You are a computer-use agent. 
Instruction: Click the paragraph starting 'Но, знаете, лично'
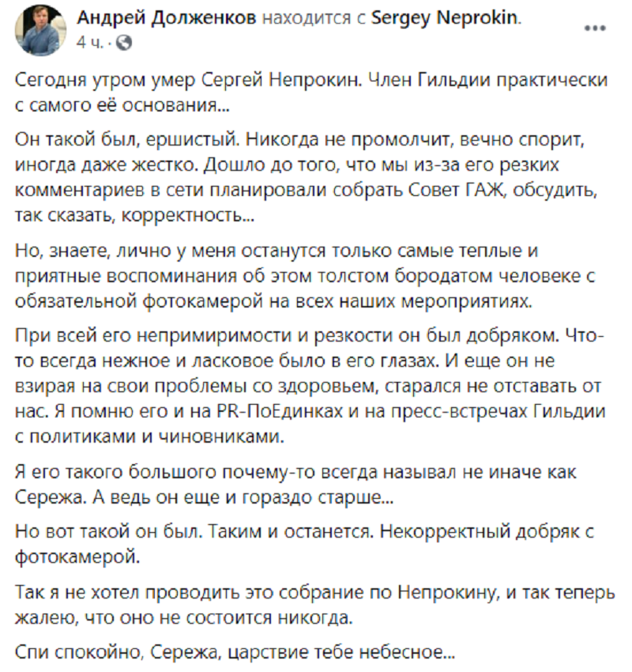tap(305, 276)
